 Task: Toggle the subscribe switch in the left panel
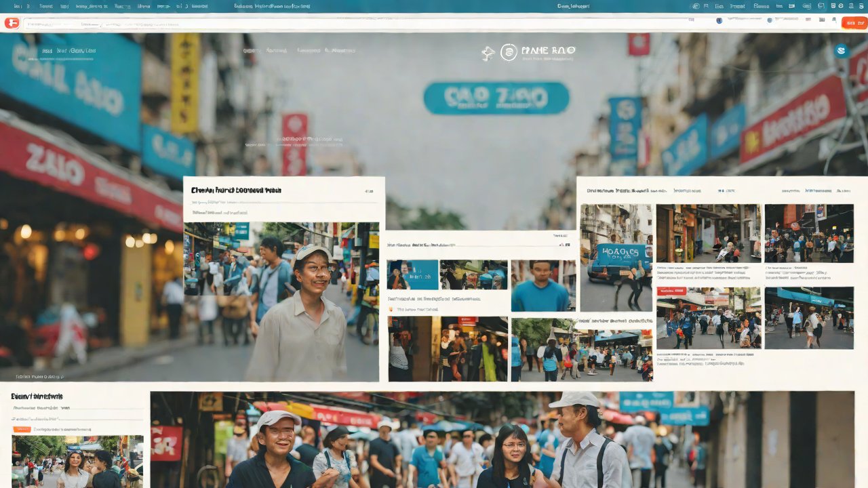(22, 428)
